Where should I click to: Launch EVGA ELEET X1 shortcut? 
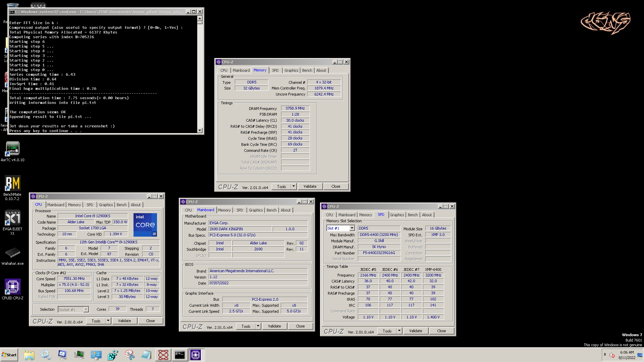[12, 218]
